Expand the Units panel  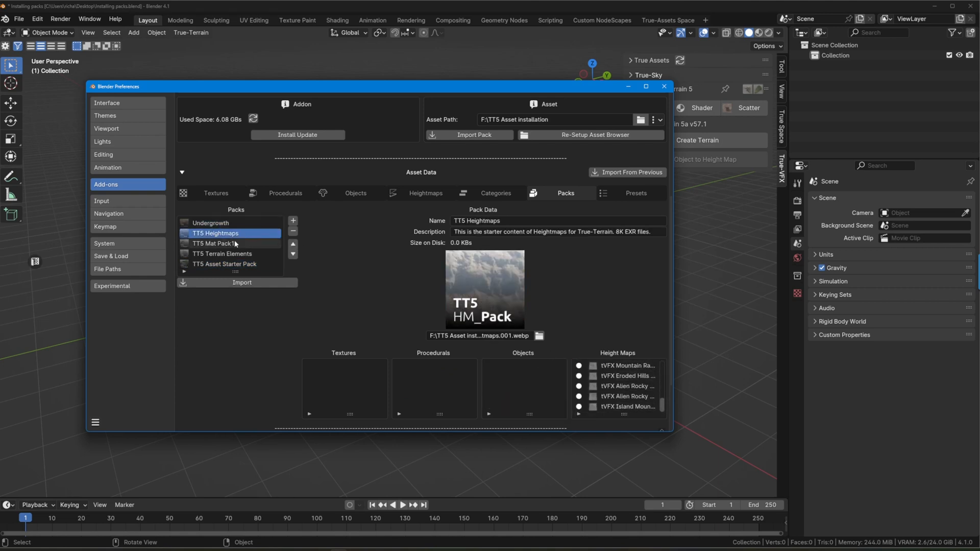tap(825, 255)
